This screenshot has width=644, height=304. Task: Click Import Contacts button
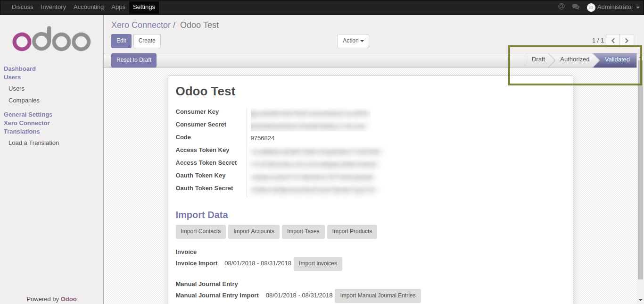[x=201, y=231]
